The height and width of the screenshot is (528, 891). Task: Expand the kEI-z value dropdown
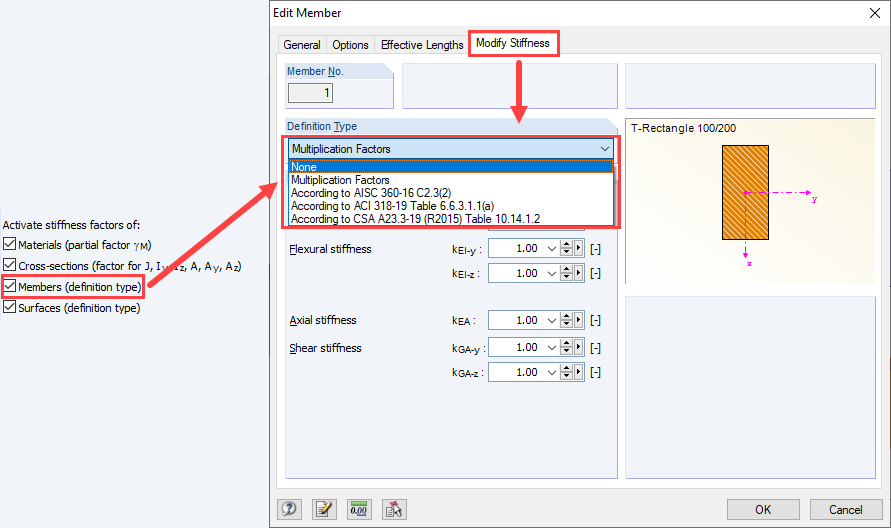click(x=551, y=273)
